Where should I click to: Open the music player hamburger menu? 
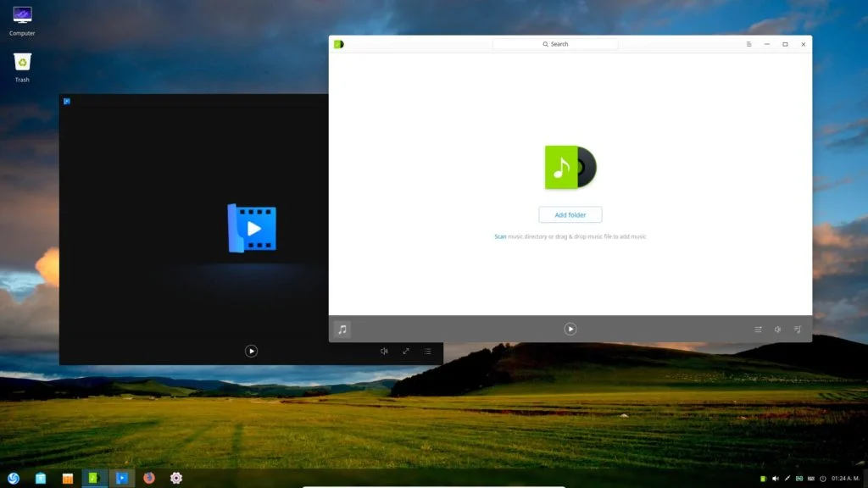click(748, 44)
